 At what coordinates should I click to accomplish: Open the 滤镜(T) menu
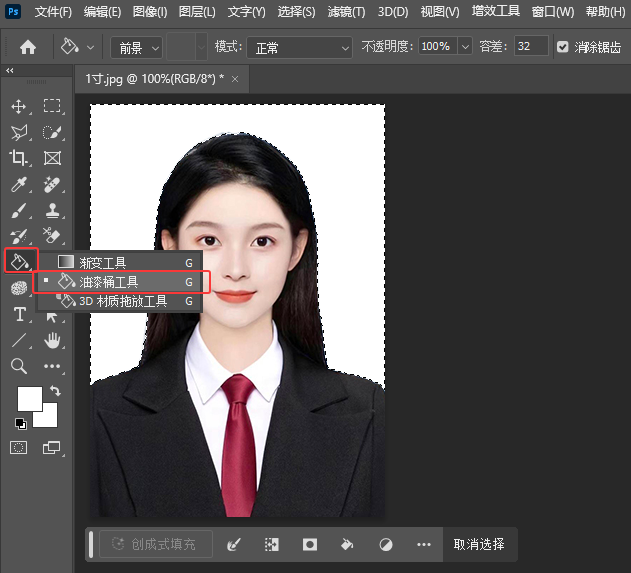coord(346,12)
